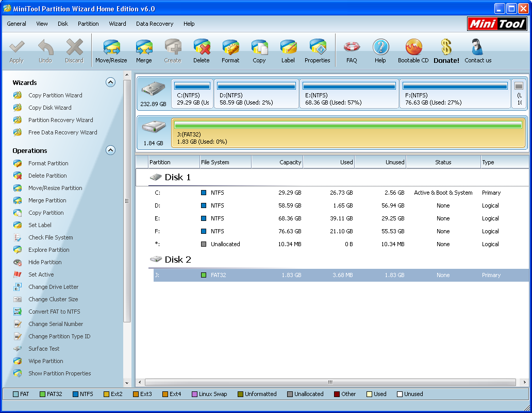Launch Bootable CD from toolbar
This screenshot has width=532, height=413.
click(413, 50)
